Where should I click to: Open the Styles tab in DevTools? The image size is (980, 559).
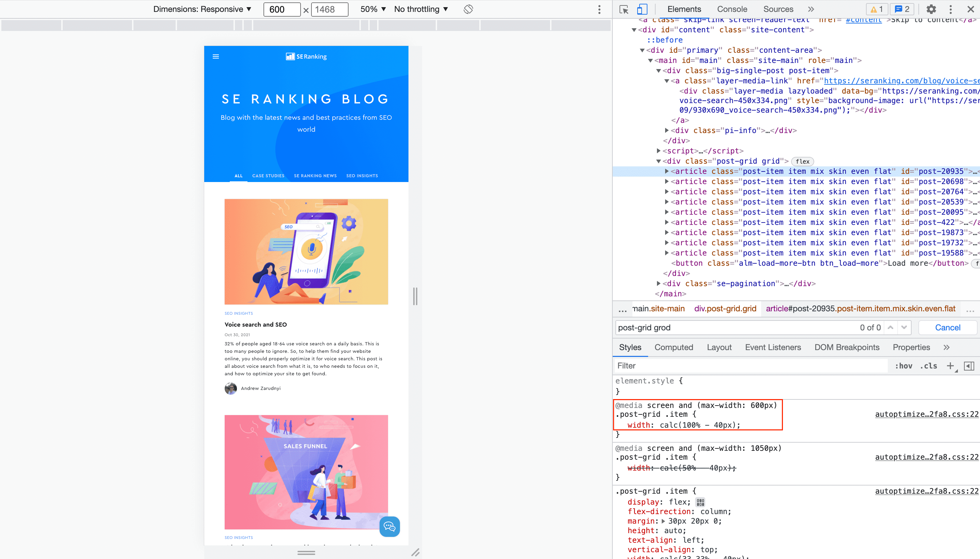coord(630,348)
